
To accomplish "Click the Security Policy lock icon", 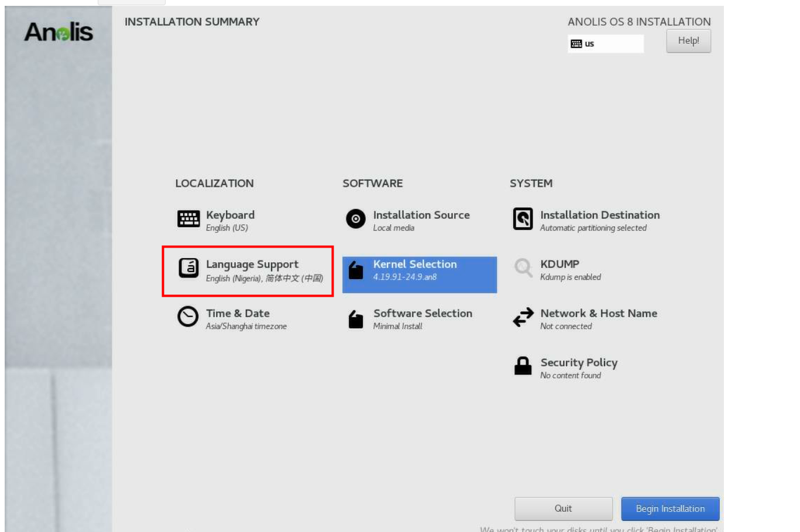I will [523, 366].
